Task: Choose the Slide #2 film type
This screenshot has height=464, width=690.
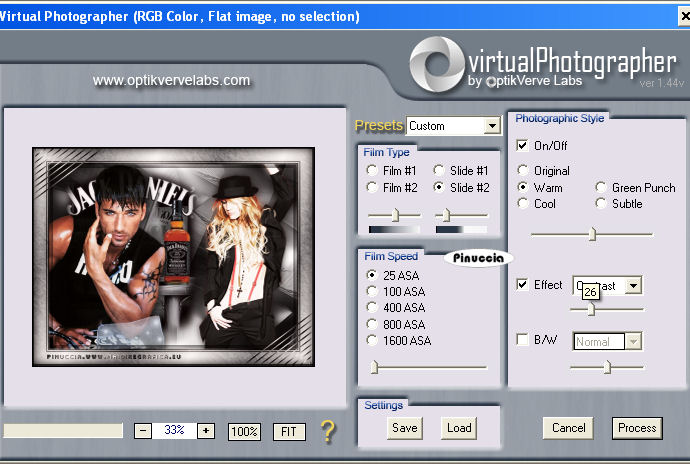Action: [x=439, y=188]
